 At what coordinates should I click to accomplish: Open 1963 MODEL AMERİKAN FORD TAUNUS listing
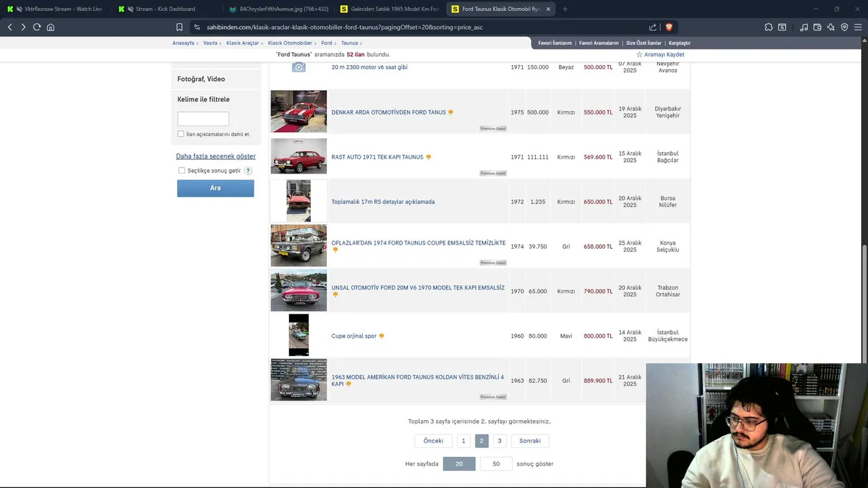click(418, 380)
